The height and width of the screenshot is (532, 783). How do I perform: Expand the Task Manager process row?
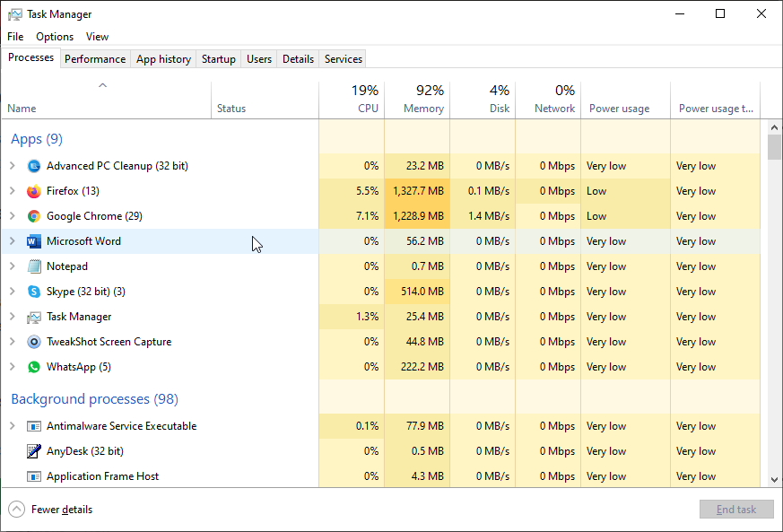[x=13, y=317]
